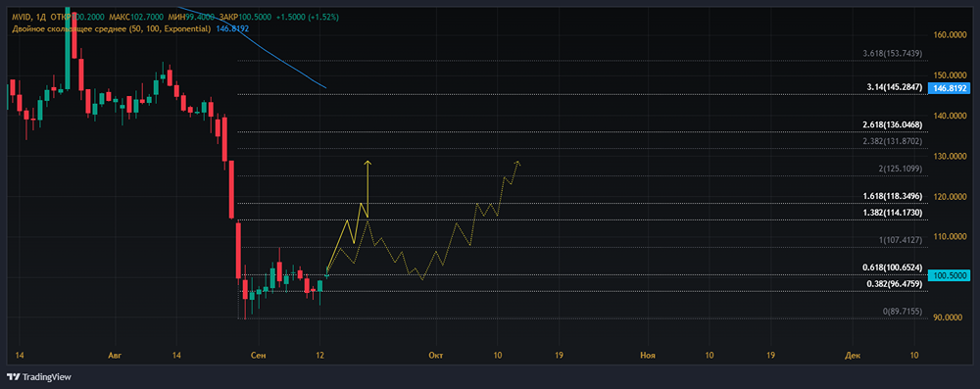Click the 130.0000 price axis label

point(949,157)
